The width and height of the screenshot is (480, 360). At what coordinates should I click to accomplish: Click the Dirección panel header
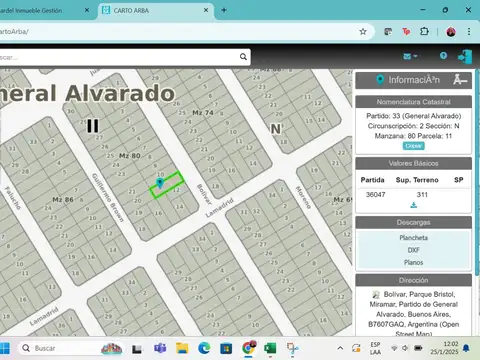coord(413,280)
